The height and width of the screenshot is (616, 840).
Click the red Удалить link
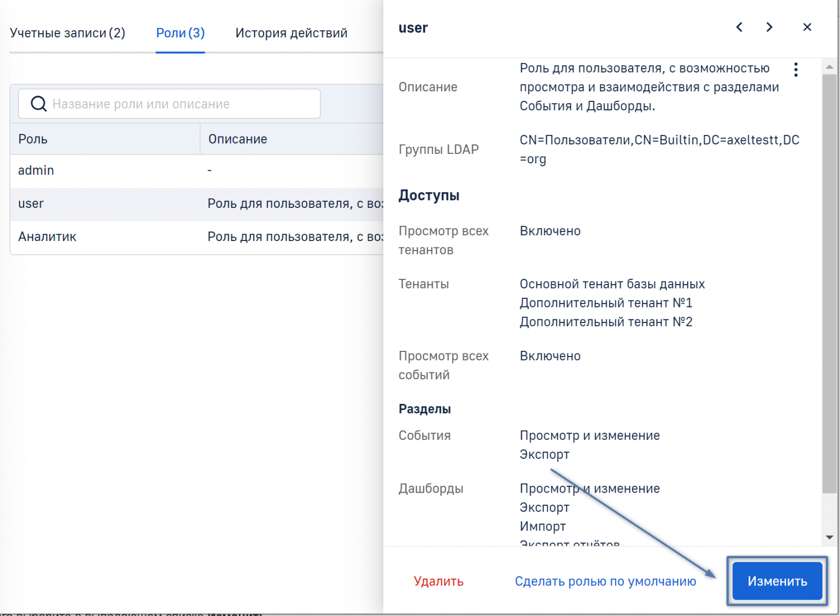click(438, 581)
